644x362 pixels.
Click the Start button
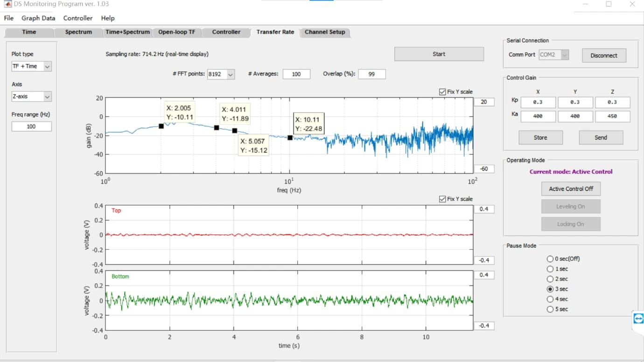439,54
